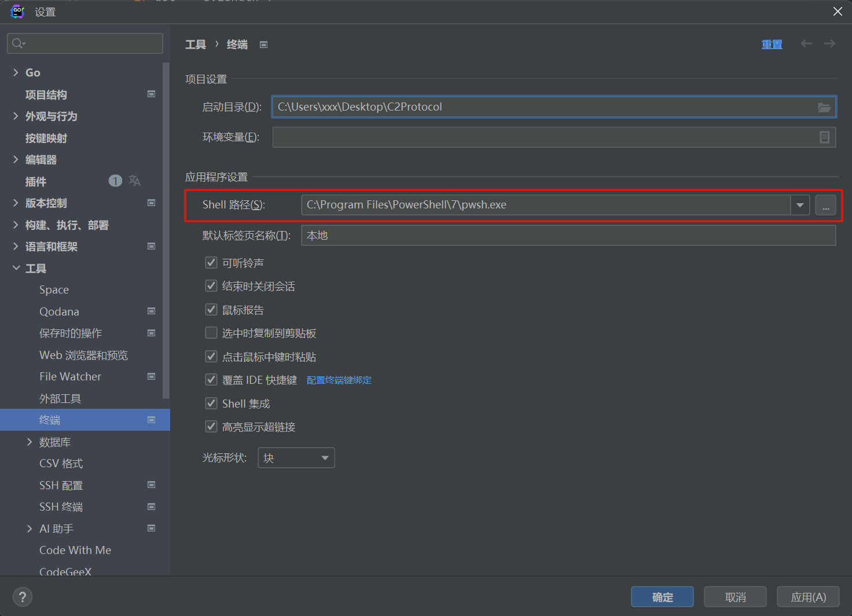Click the 默认标签页名称 text field
This screenshot has height=616, width=852.
pos(568,236)
